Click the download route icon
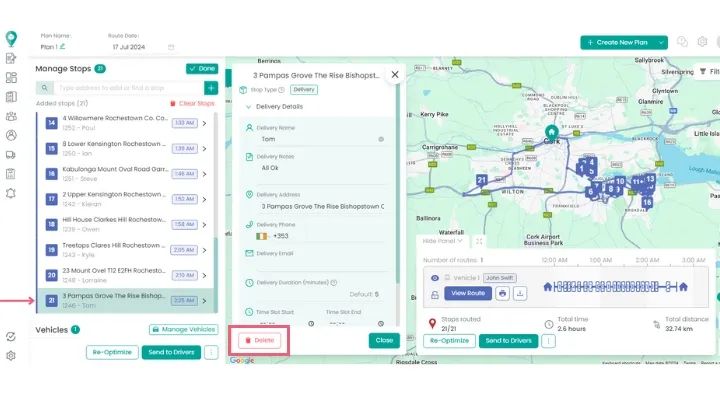The image size is (720, 405). click(x=520, y=293)
